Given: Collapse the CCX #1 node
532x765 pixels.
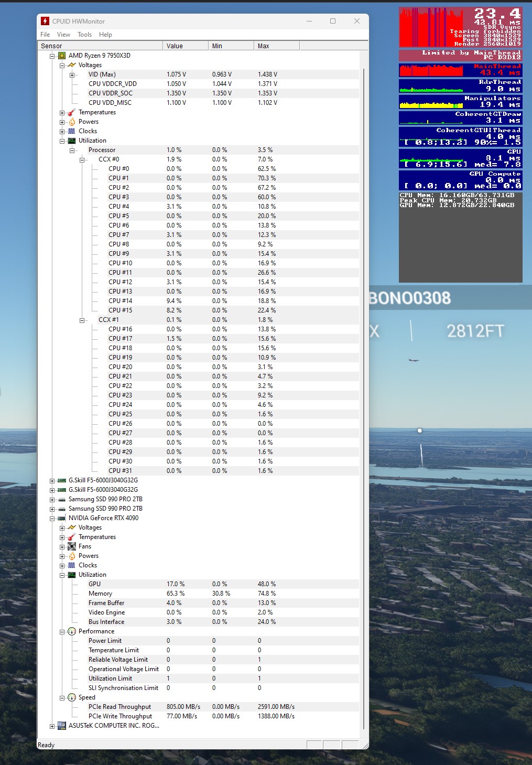Looking at the screenshot, I should click(x=82, y=320).
